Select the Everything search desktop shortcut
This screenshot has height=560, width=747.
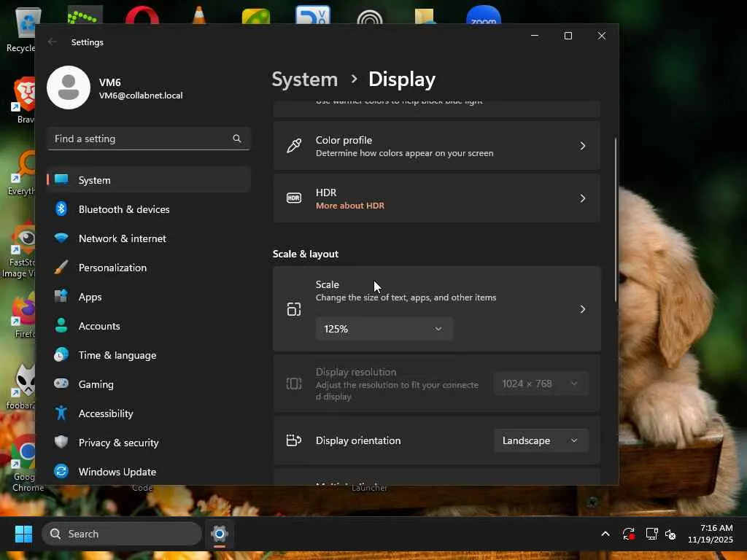21,172
